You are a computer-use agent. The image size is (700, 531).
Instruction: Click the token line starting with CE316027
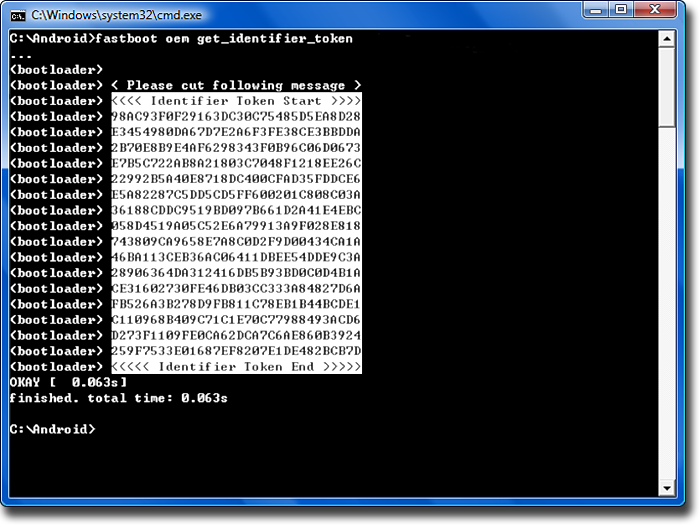(235, 289)
